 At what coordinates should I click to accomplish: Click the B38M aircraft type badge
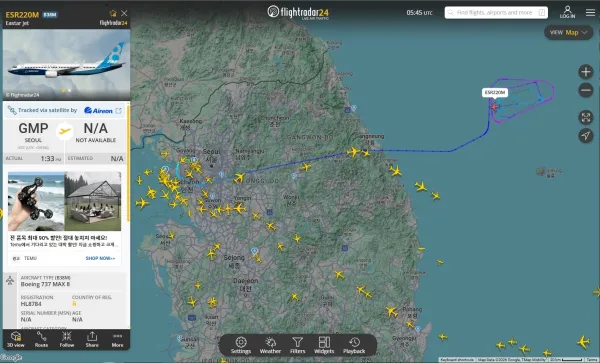50,15
